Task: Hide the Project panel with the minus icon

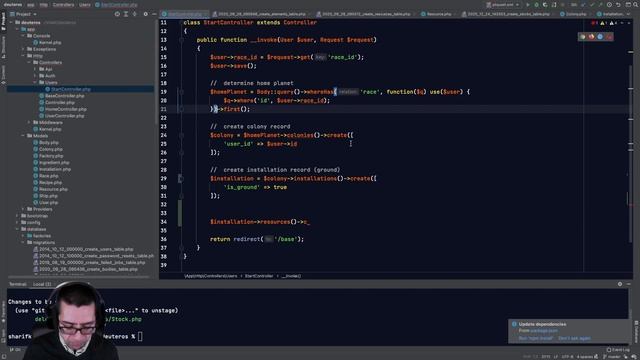Action: tap(154, 14)
